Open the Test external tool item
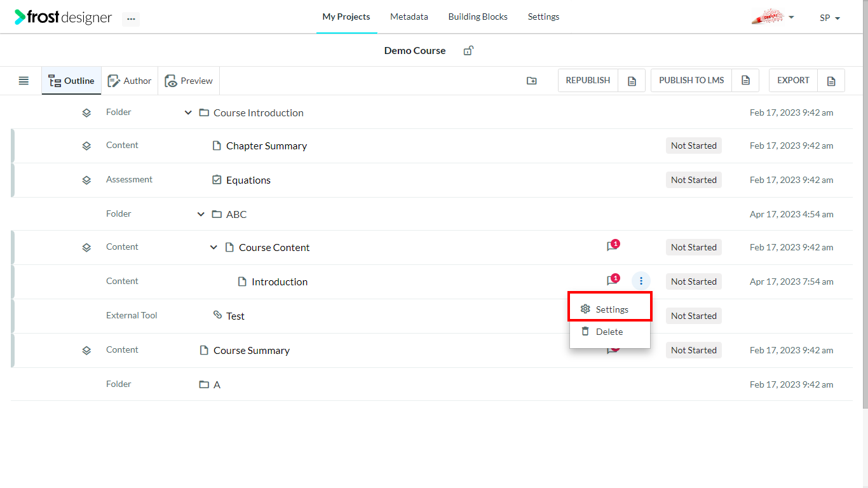Image resolution: width=868 pixels, height=488 pixels. [235, 316]
